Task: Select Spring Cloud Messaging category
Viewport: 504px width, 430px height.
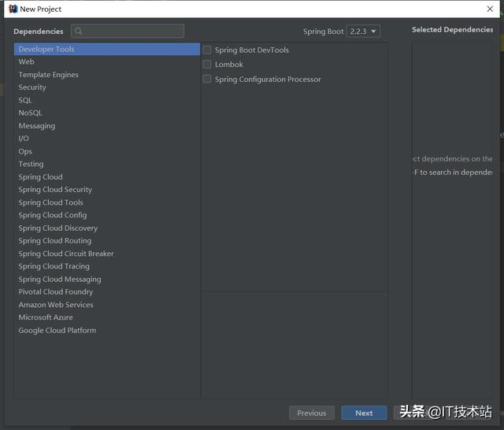Action: click(x=107, y=279)
